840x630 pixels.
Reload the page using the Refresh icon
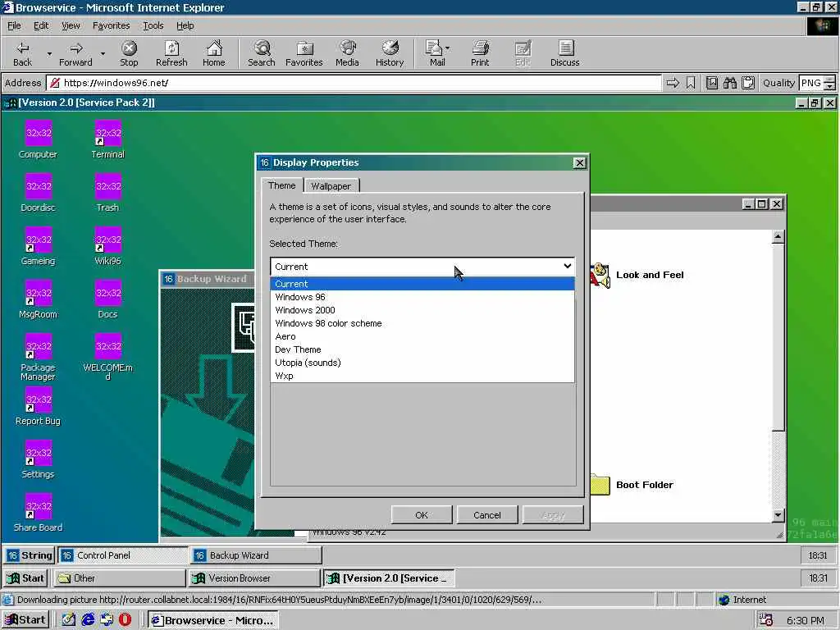click(171, 53)
